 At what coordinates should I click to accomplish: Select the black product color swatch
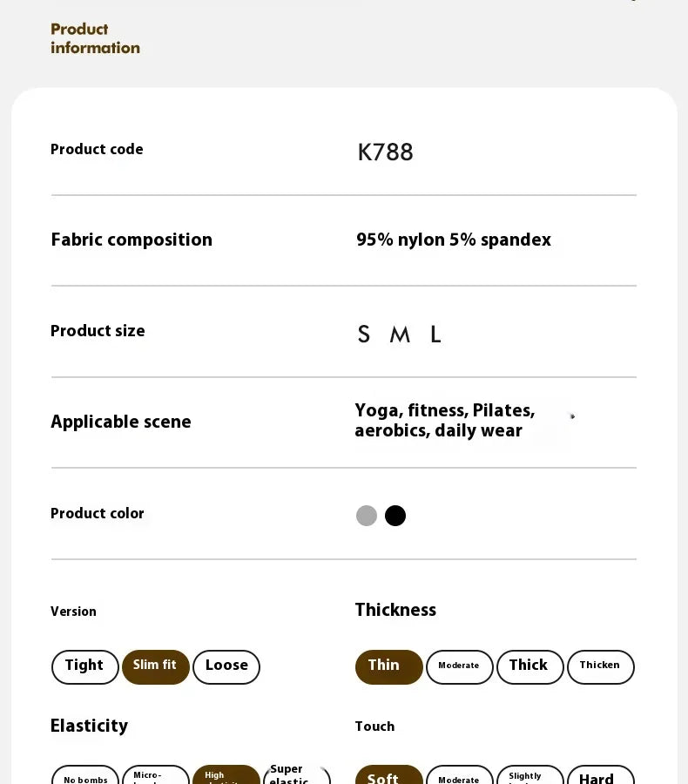(395, 516)
